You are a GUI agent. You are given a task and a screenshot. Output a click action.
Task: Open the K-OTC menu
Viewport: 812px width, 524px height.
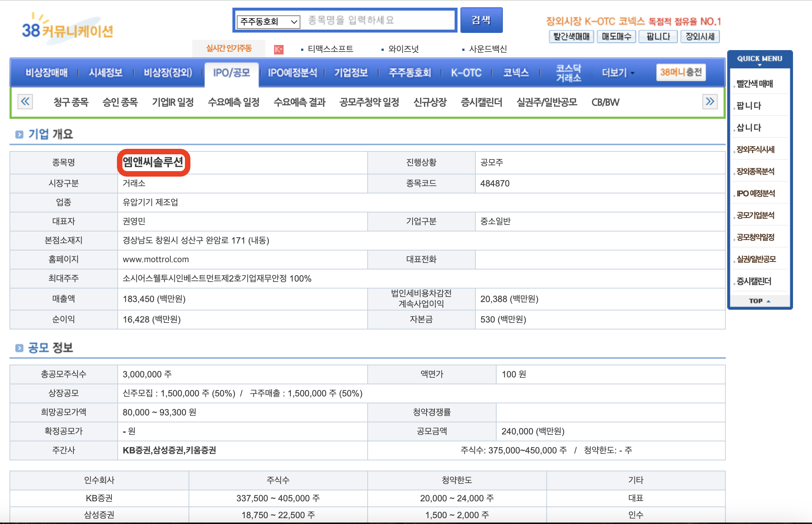click(x=466, y=73)
